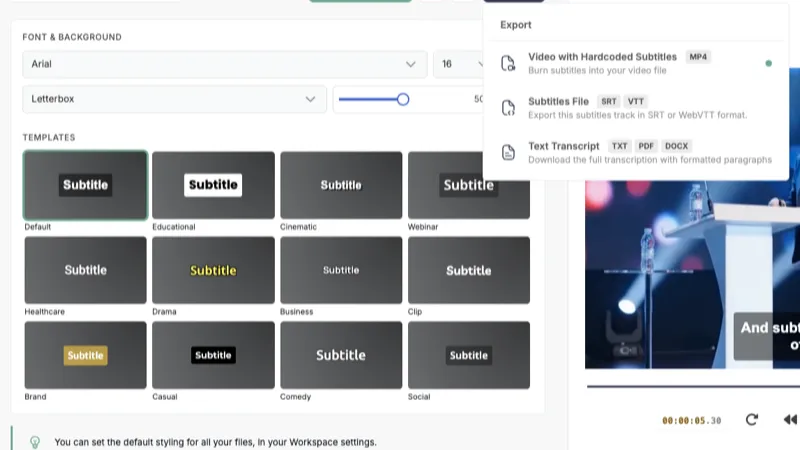Click the Subtitles File code icon
The width and height of the screenshot is (800, 450).
pyautogui.click(x=508, y=107)
